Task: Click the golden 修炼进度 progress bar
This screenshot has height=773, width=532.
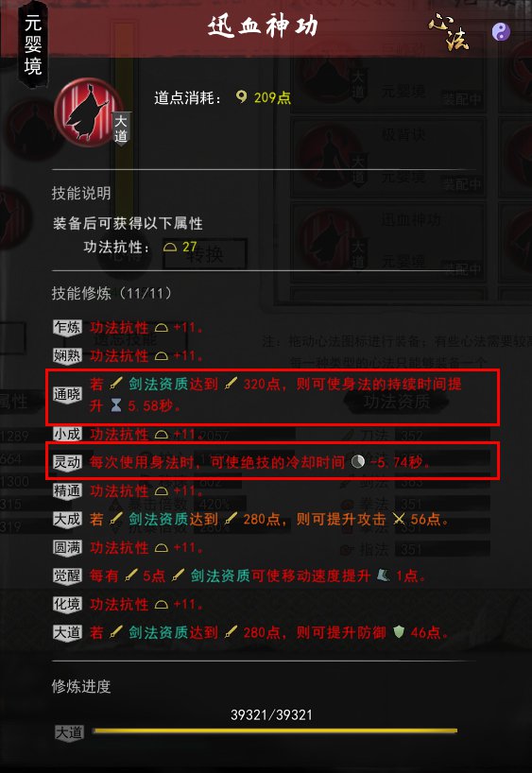Action: pyautogui.click(x=275, y=730)
